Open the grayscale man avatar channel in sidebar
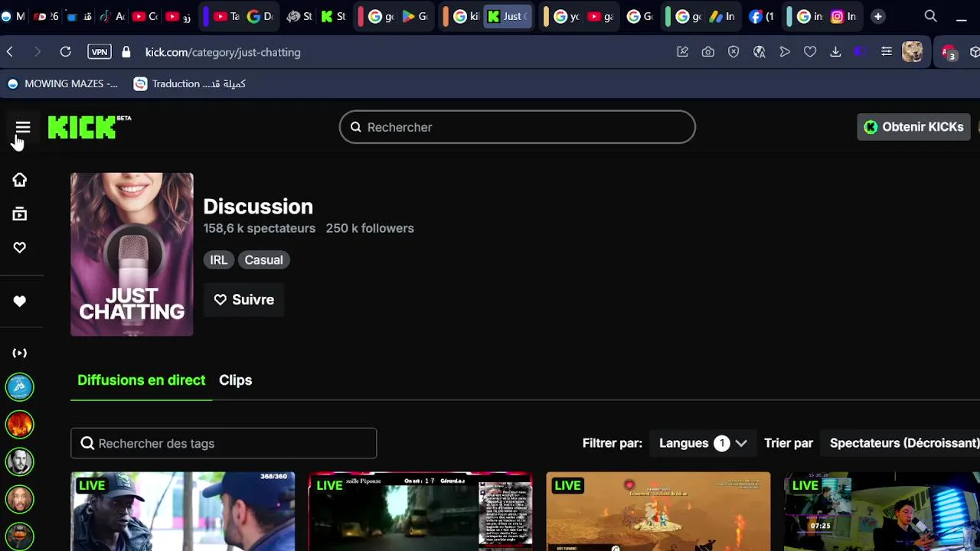 click(20, 461)
